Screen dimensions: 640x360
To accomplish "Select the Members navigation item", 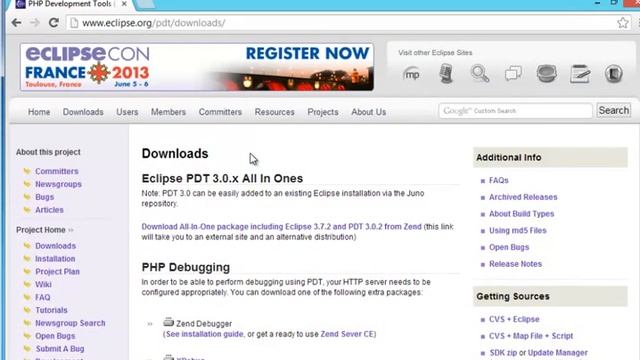I will tap(168, 112).
